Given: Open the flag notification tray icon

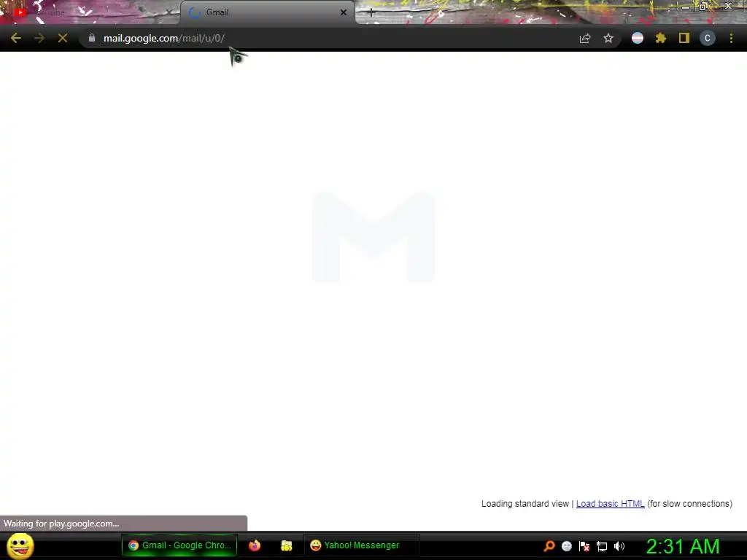Looking at the screenshot, I should (x=584, y=546).
